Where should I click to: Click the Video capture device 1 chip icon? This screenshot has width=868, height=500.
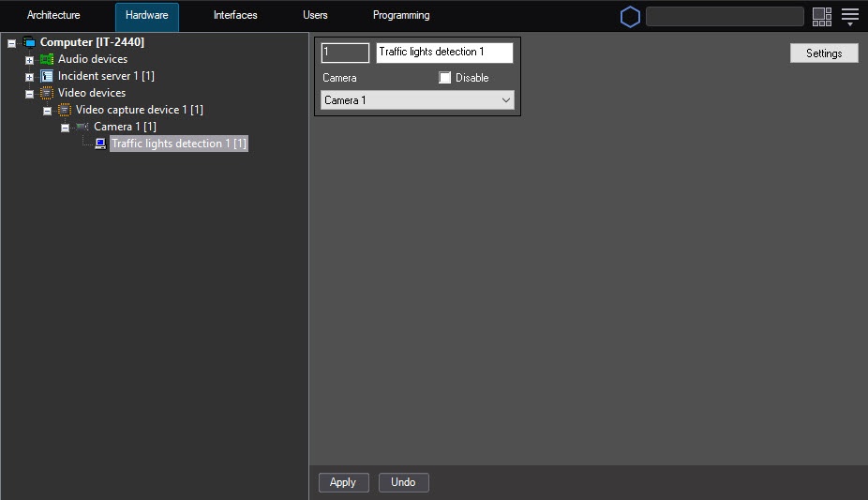(x=65, y=110)
